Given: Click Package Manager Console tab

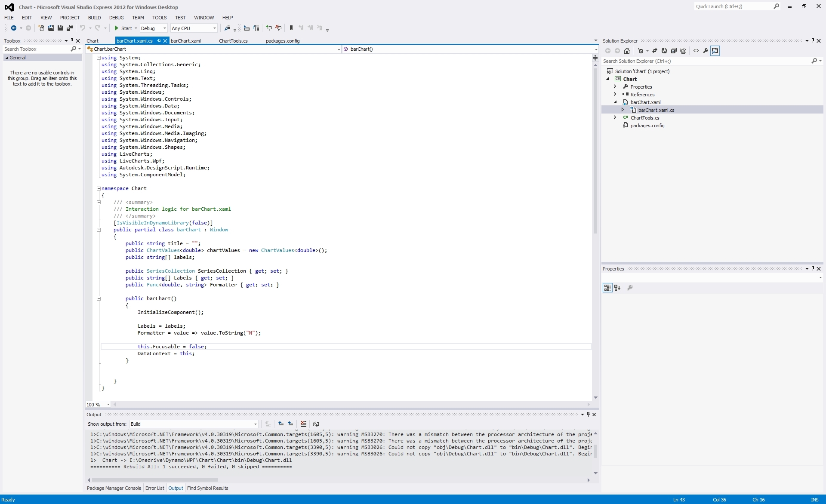Looking at the screenshot, I should coord(114,488).
